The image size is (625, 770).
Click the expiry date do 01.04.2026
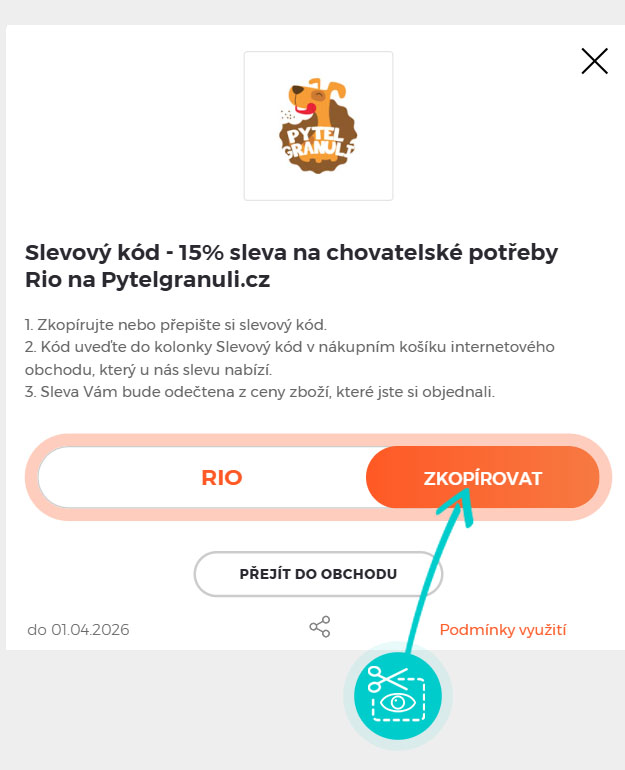pos(79,630)
